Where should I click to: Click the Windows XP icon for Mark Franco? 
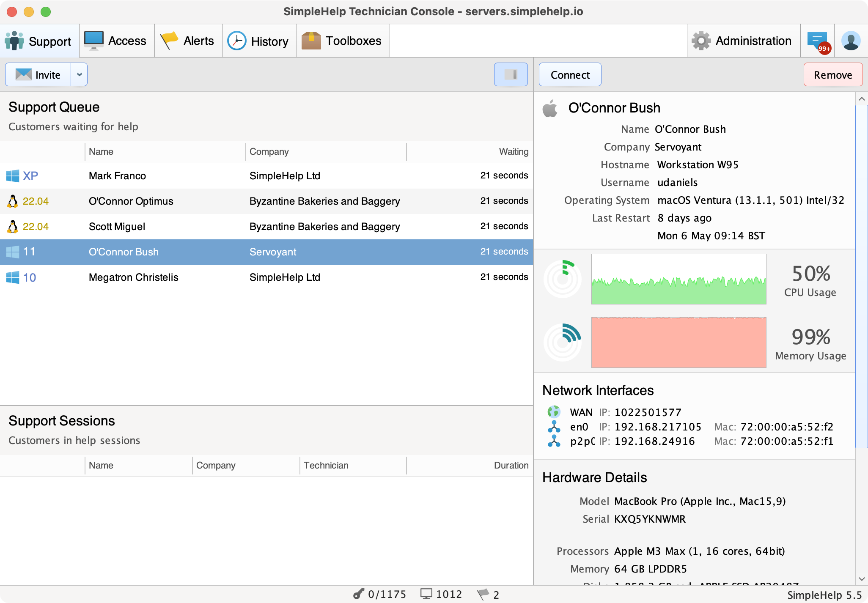13,176
